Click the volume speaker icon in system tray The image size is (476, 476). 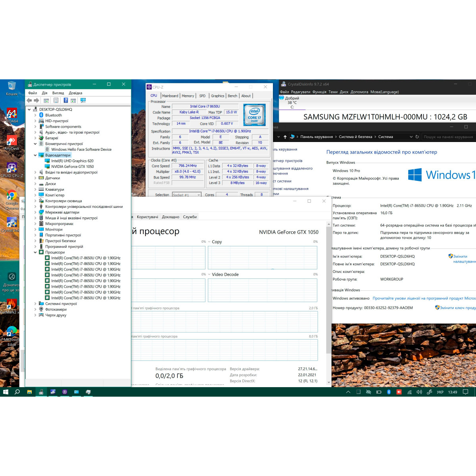pyautogui.click(x=419, y=392)
